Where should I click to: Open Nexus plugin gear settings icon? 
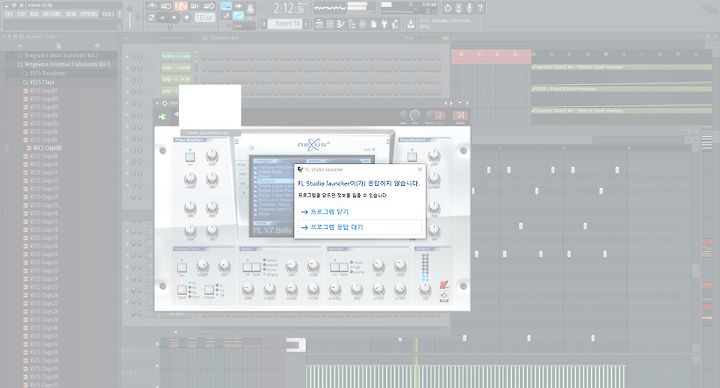click(164, 103)
